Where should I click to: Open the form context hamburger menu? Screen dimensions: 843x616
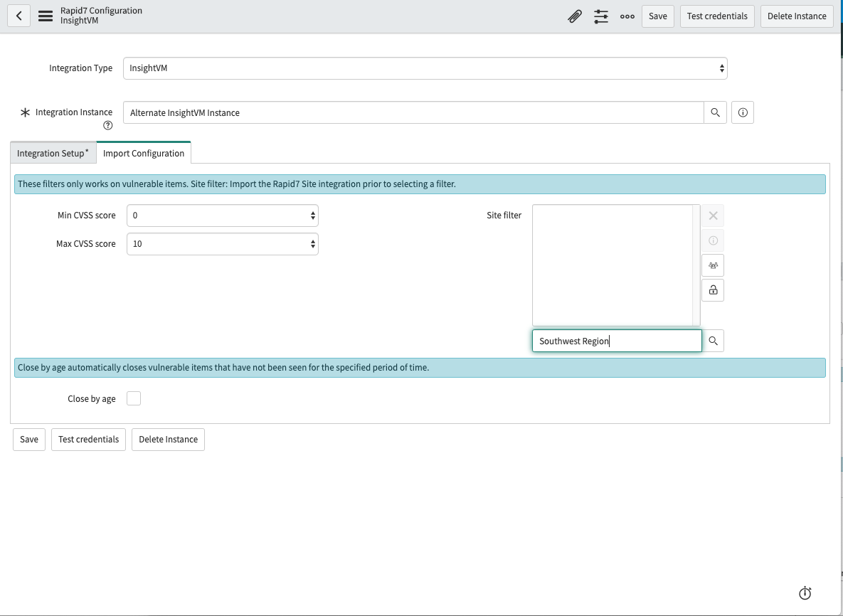(x=46, y=16)
